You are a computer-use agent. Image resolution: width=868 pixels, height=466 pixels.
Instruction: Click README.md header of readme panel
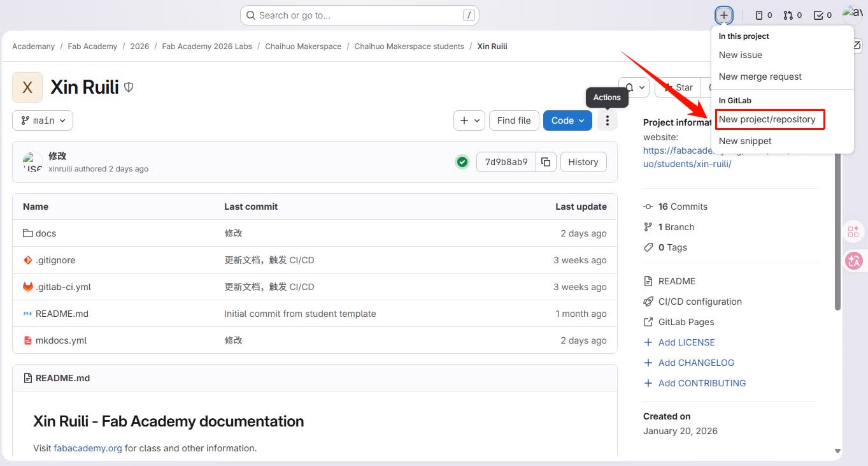[62, 378]
